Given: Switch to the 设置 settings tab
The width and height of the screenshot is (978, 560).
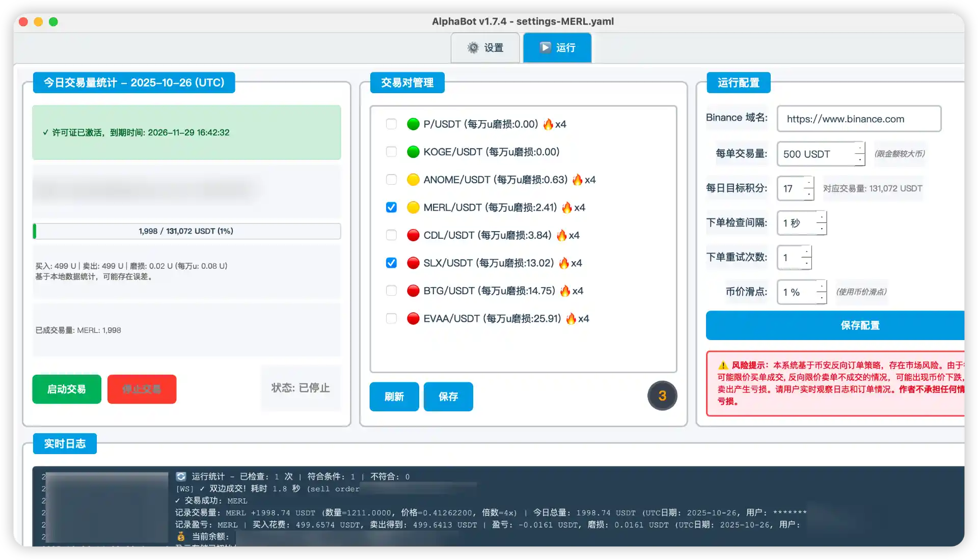Looking at the screenshot, I should pyautogui.click(x=485, y=48).
